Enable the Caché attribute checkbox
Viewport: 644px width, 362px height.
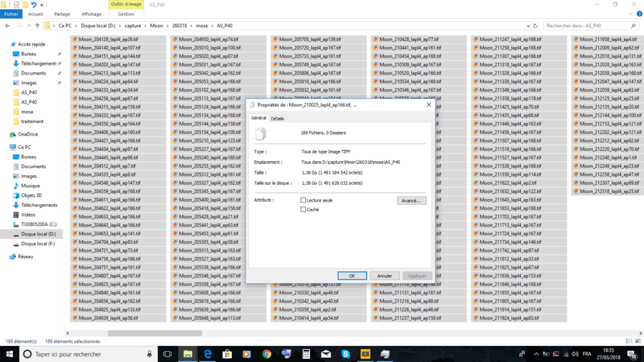(303, 209)
